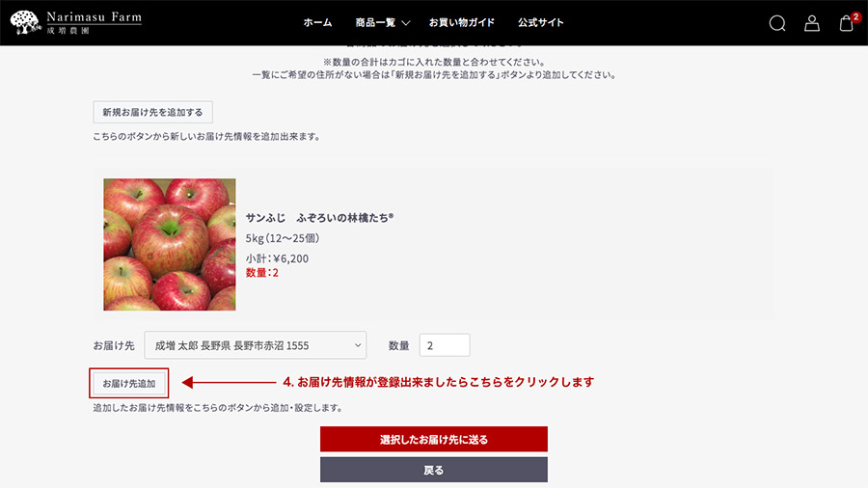Open the search magnifier icon

777,23
